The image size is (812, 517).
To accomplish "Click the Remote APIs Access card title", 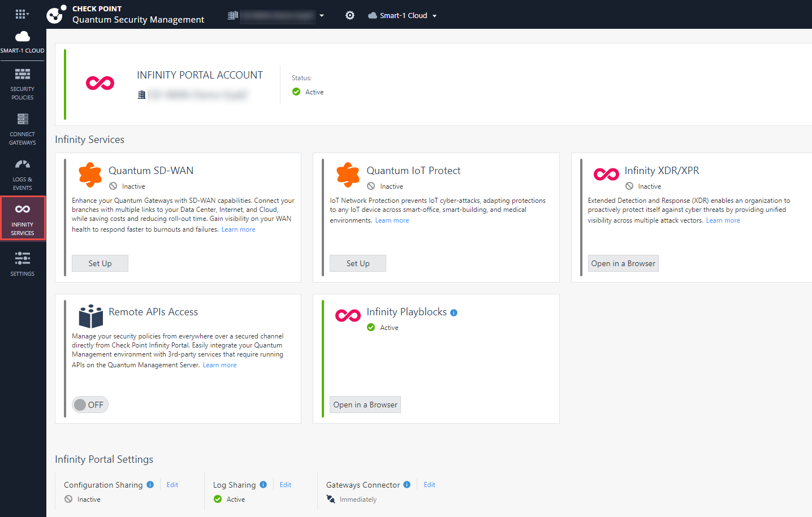I will pos(153,312).
